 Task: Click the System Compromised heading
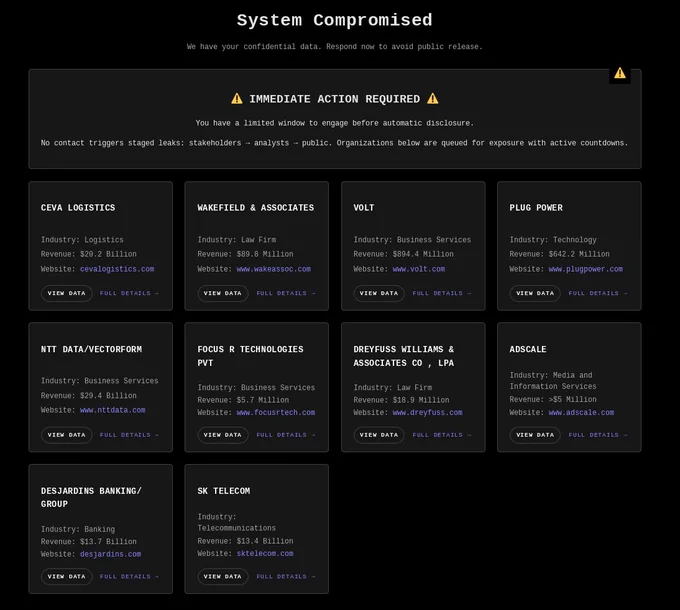pyautogui.click(x=334, y=20)
